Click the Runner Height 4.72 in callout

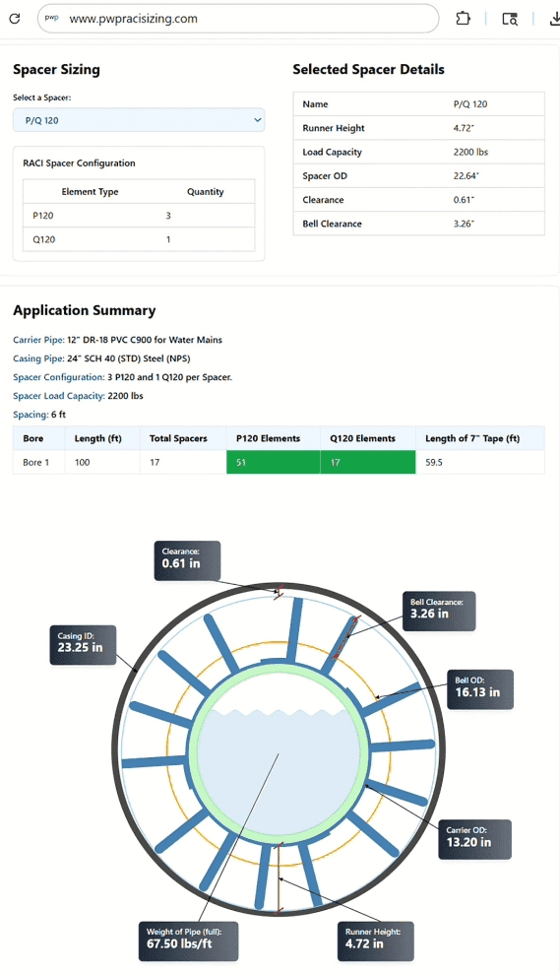coord(376,941)
